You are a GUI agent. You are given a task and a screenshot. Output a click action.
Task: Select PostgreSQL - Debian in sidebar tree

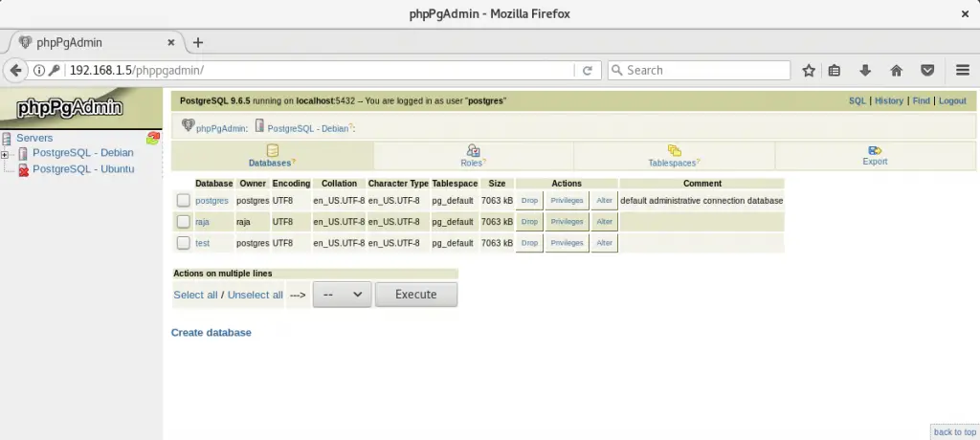(x=83, y=153)
